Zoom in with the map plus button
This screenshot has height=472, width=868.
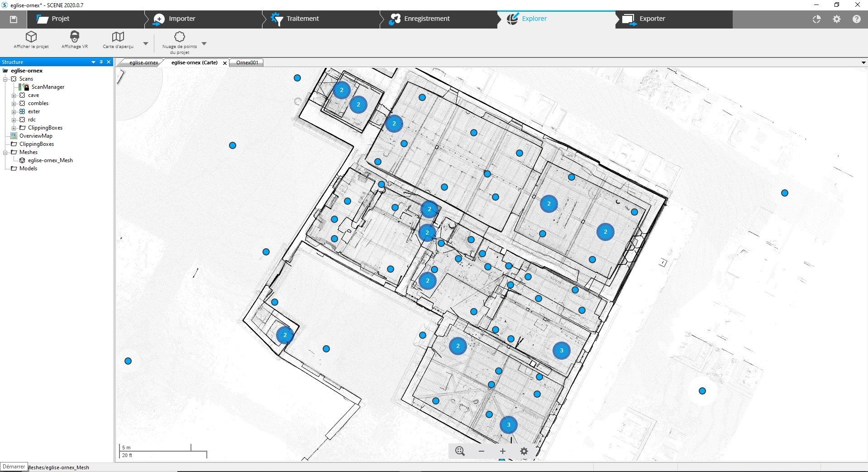pos(502,451)
